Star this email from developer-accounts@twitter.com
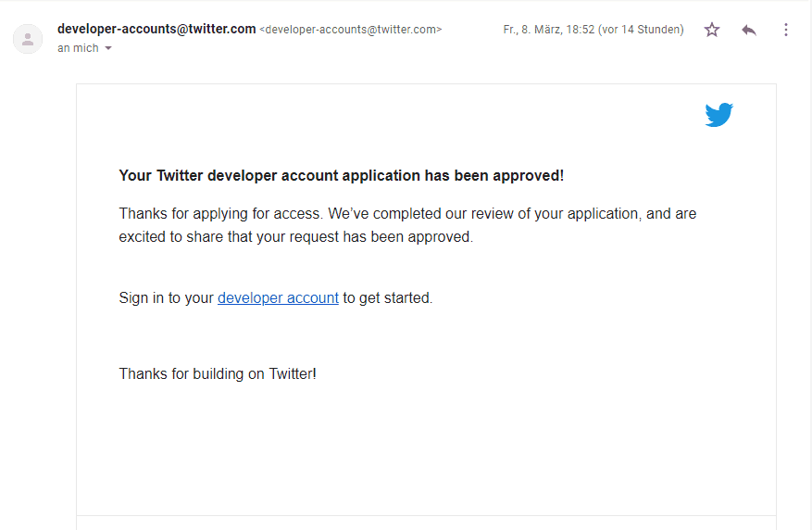 (712, 30)
